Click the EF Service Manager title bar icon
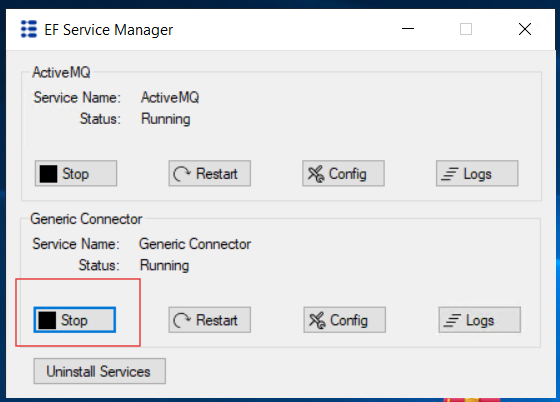This screenshot has width=560, height=402. coord(29,29)
